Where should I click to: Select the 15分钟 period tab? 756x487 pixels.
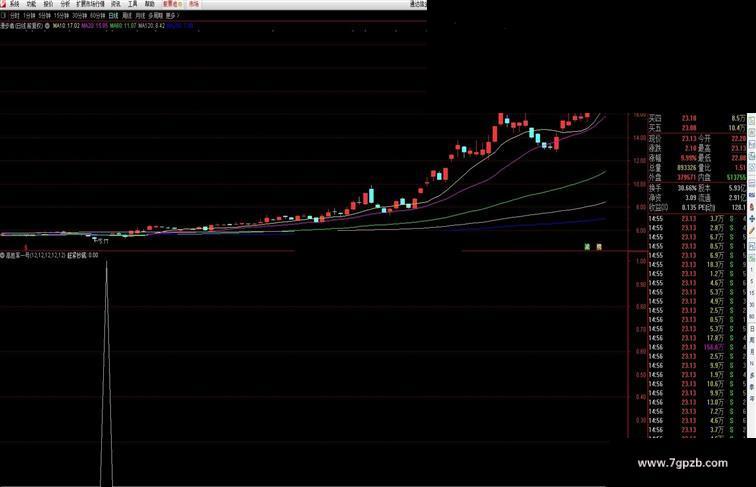(62, 16)
